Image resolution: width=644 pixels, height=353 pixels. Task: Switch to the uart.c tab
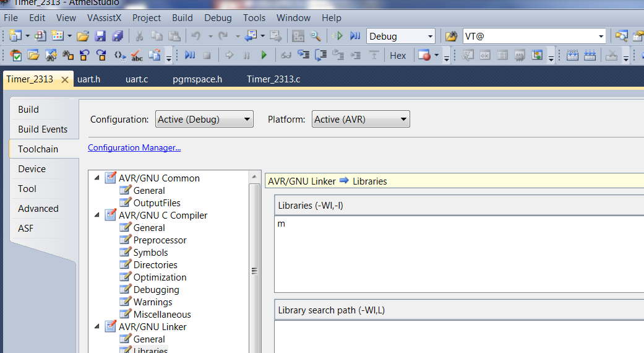[x=137, y=79]
